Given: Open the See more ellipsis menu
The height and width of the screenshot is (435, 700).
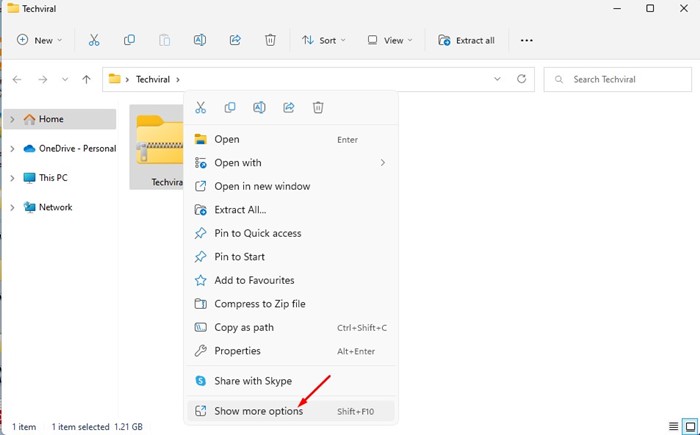Looking at the screenshot, I should point(527,40).
